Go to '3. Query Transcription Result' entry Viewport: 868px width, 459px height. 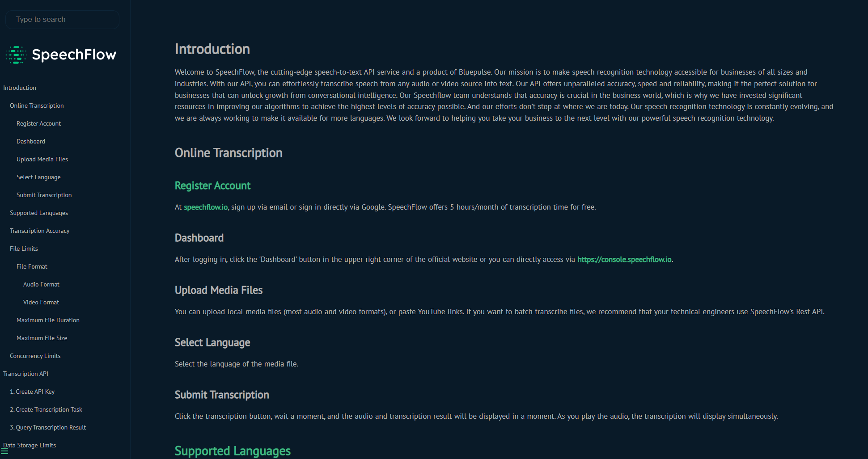[48, 427]
